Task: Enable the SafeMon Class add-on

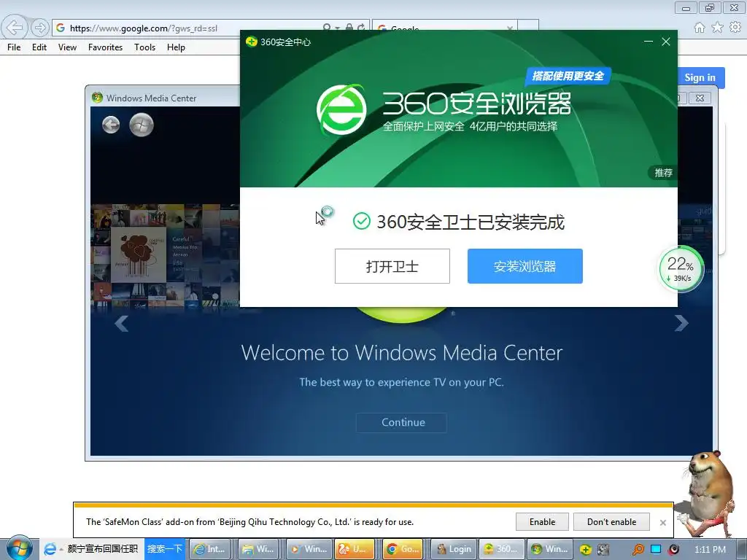Action: pos(542,522)
